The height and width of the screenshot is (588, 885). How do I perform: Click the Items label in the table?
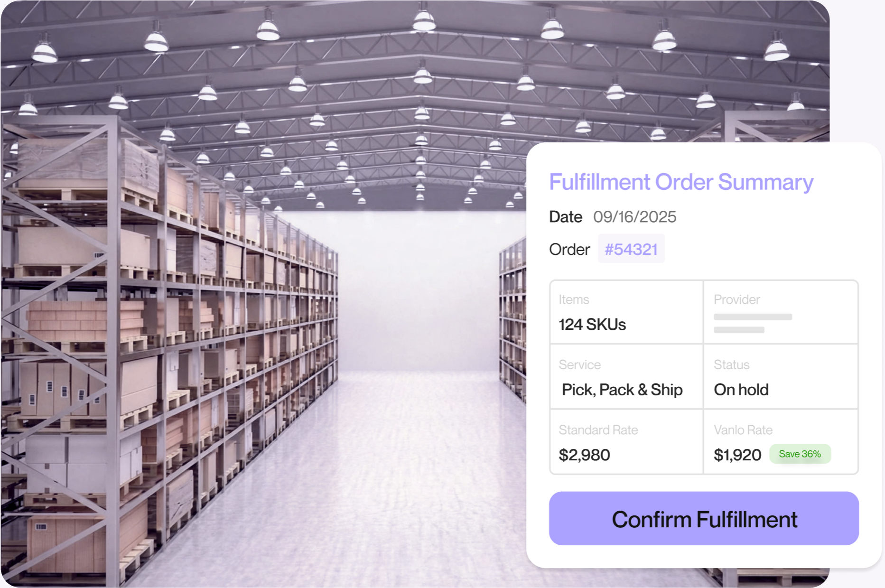click(574, 299)
